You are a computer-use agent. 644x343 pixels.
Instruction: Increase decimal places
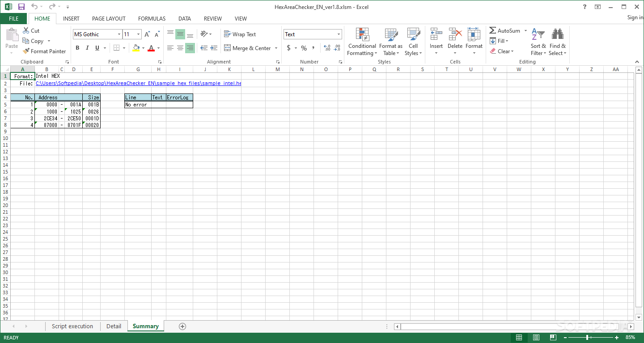(326, 48)
